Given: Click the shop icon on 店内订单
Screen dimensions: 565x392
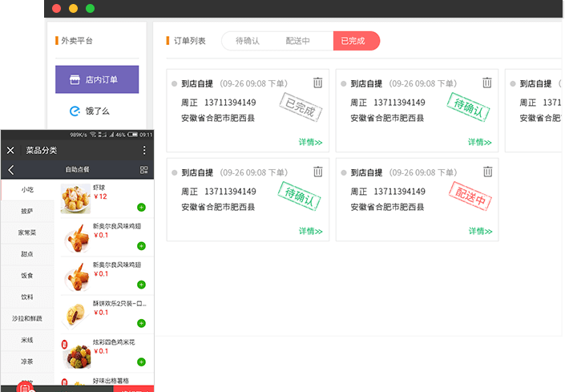Looking at the screenshot, I should tap(75, 79).
